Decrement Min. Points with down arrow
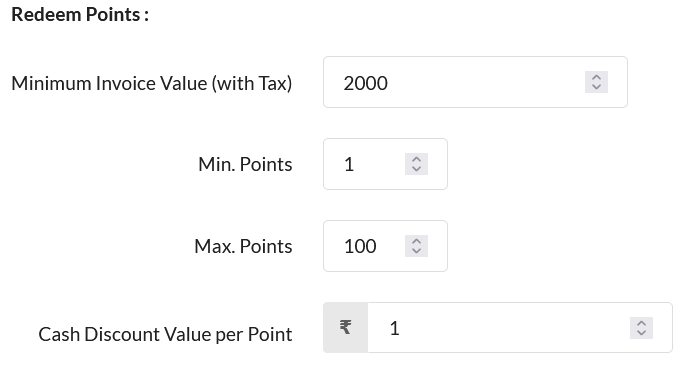The image size is (686, 370). [416, 169]
